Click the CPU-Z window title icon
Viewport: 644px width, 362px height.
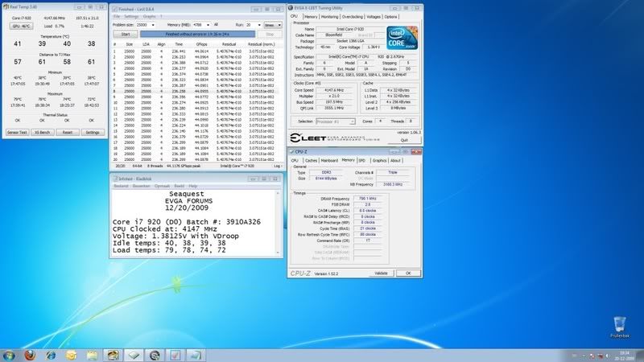click(293, 151)
